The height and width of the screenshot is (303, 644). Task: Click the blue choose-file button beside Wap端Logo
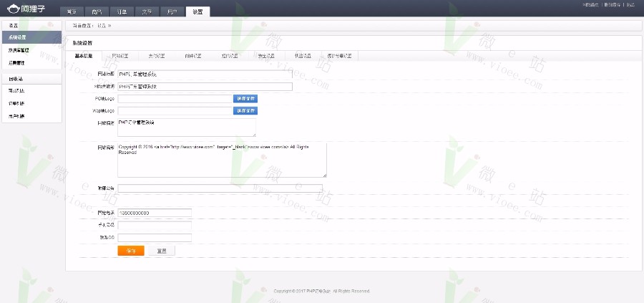point(245,111)
